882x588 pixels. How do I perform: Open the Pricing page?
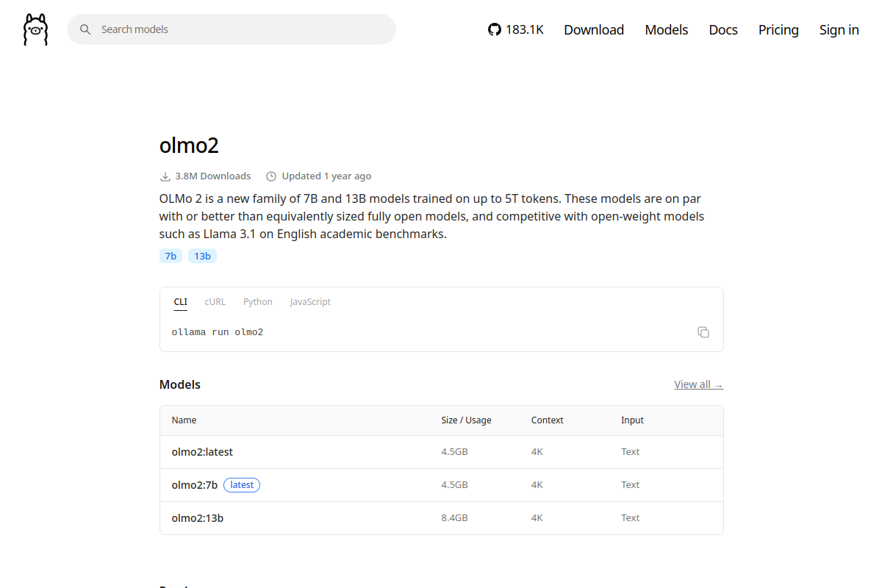[778, 29]
